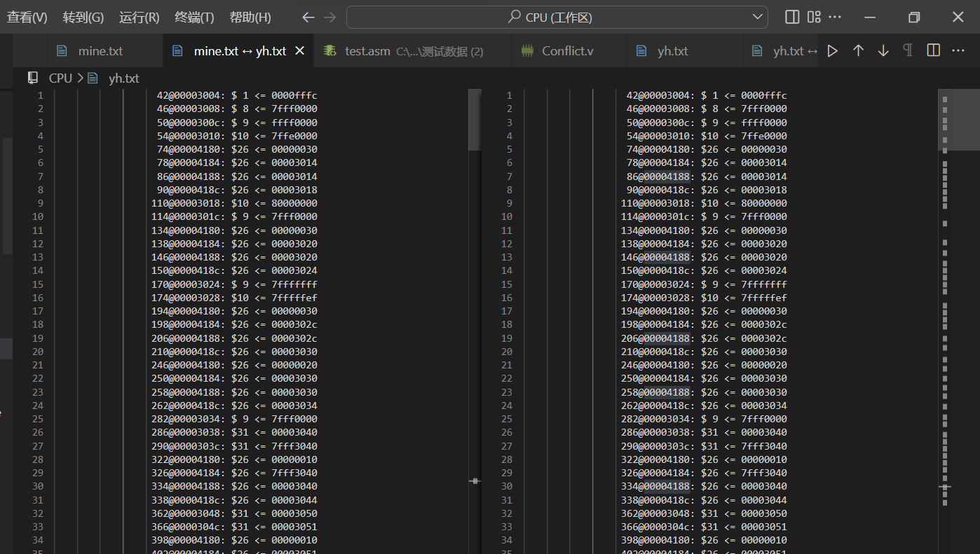The image size is (980, 554).
Task: Close the mine.txt ↔ yh.txt diff tab
Action: [x=300, y=51]
